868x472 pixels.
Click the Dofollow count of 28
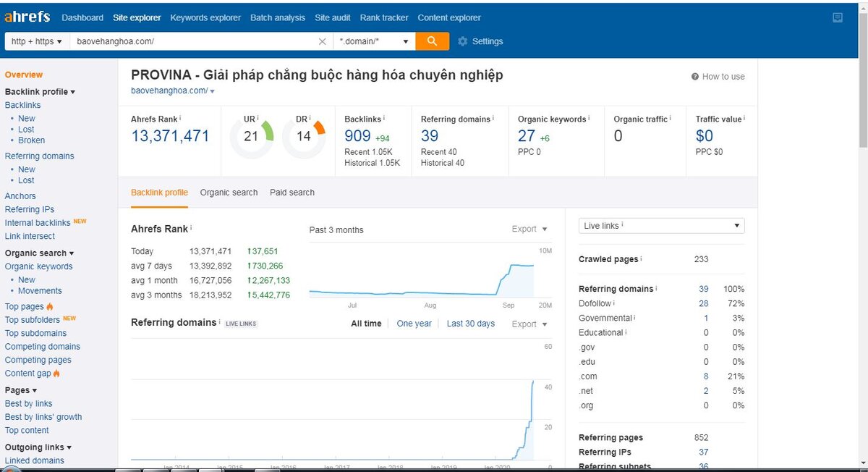point(703,304)
